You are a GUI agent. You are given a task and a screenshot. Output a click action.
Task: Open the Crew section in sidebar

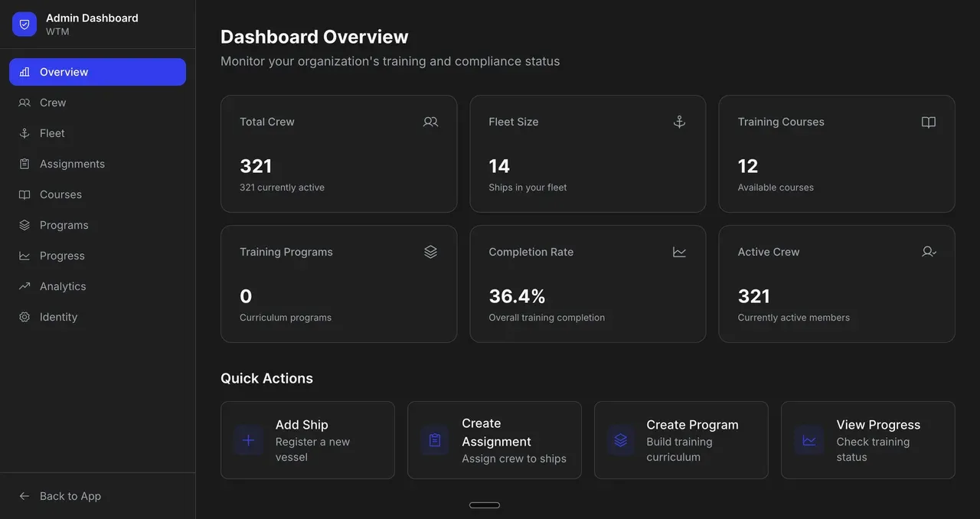(x=53, y=103)
